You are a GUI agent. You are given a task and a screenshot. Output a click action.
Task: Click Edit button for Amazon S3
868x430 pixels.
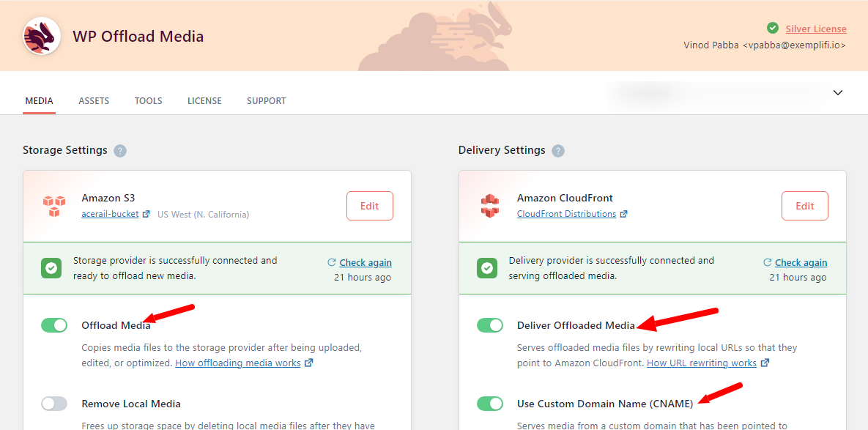coord(370,206)
